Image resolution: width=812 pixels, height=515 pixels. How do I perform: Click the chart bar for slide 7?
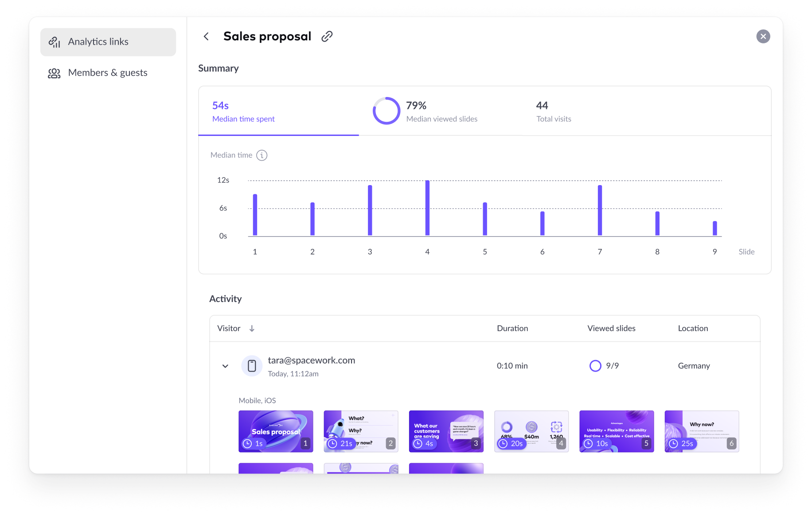(x=600, y=210)
